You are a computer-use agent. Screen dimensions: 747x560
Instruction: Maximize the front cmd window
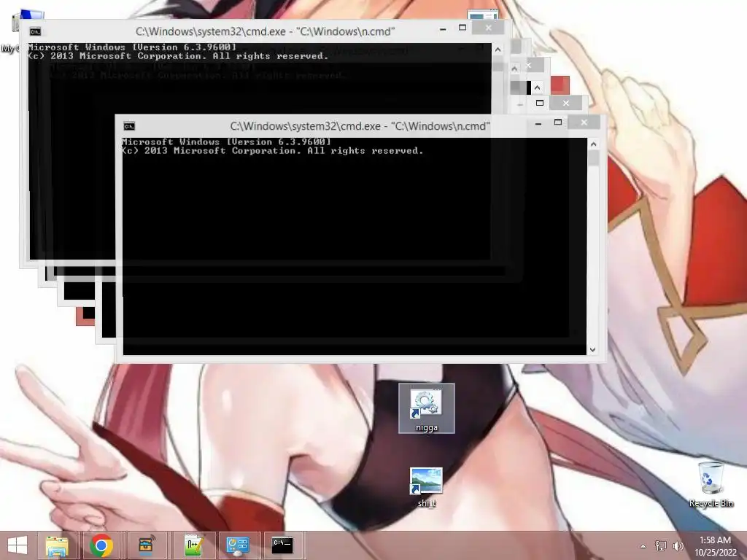pos(558,122)
